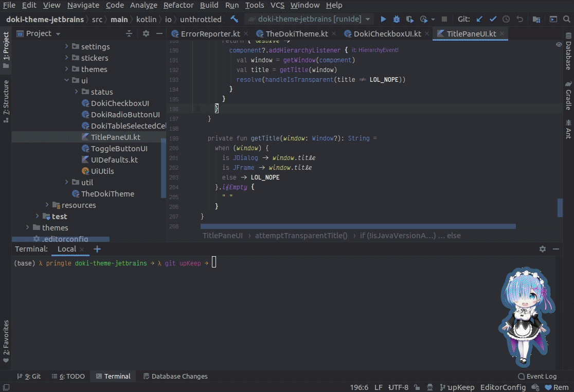Image resolution: width=574 pixels, height=392 pixels.
Task: Toggle the editor inspections eye icon
Action: pyautogui.click(x=559, y=44)
